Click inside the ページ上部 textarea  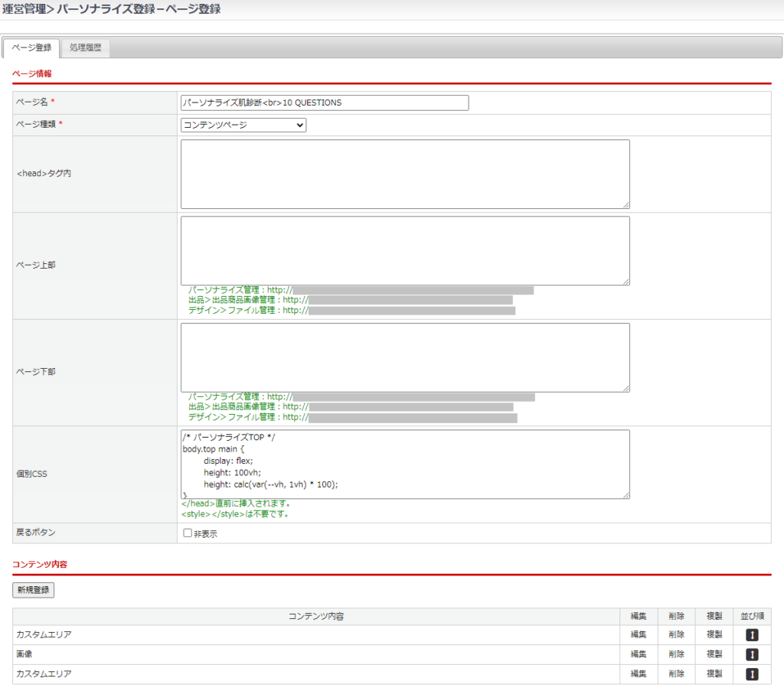point(405,250)
